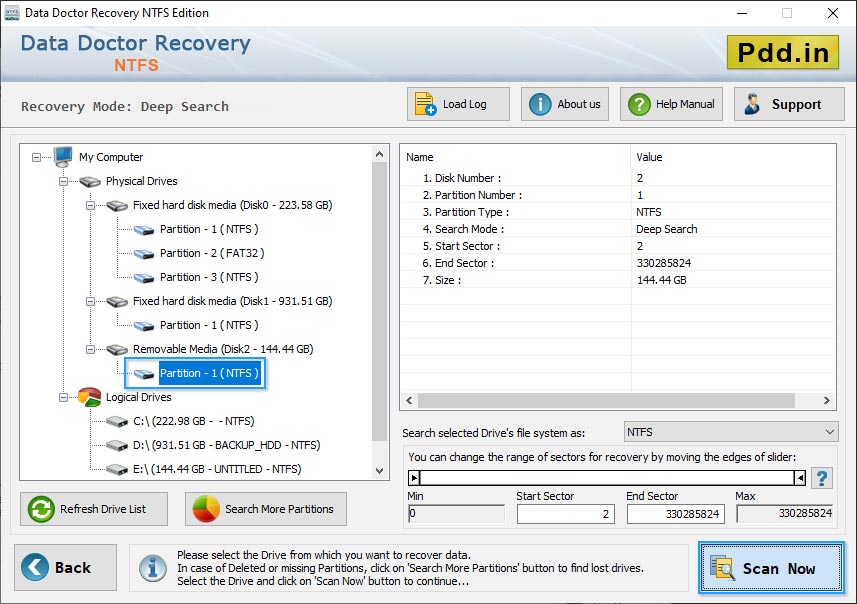857x604 pixels.
Task: Click the Disk0 hard disk icon
Action: 117,206
